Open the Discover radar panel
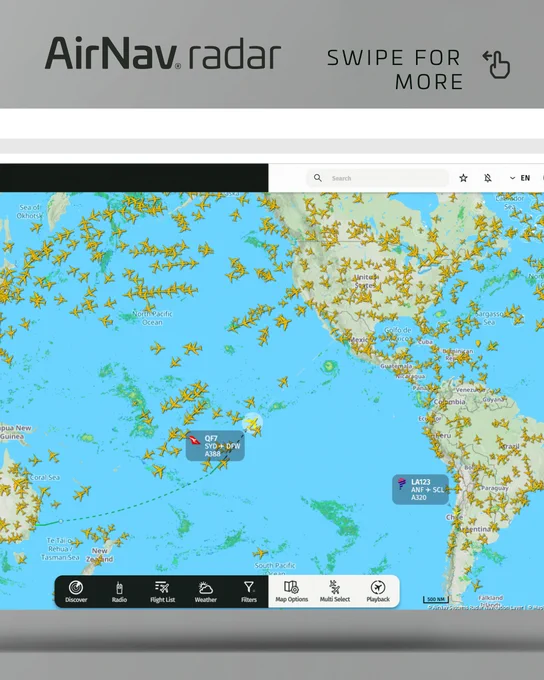The image size is (544, 680). click(x=76, y=592)
